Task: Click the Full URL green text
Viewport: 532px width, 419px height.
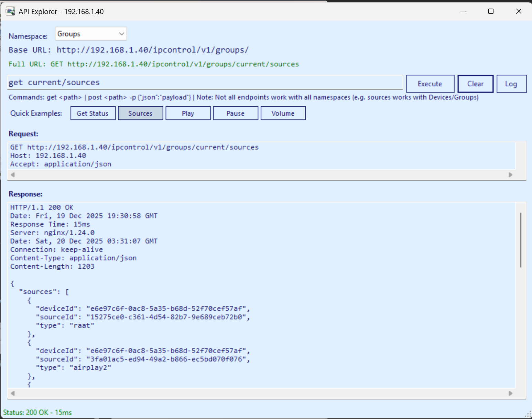Action: (154, 64)
